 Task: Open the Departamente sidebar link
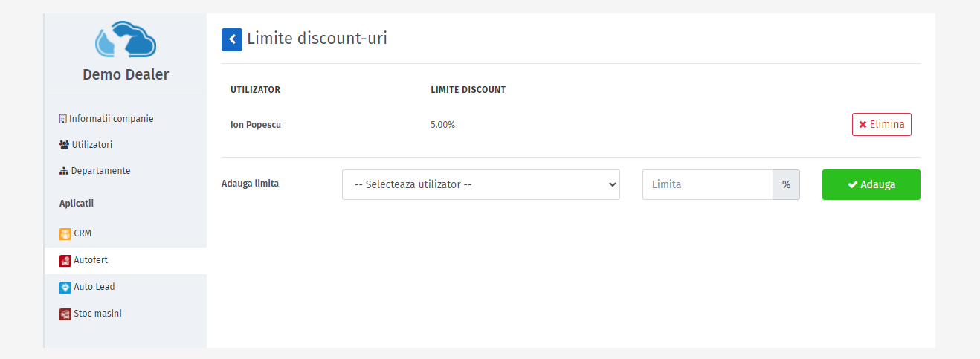tap(94, 171)
